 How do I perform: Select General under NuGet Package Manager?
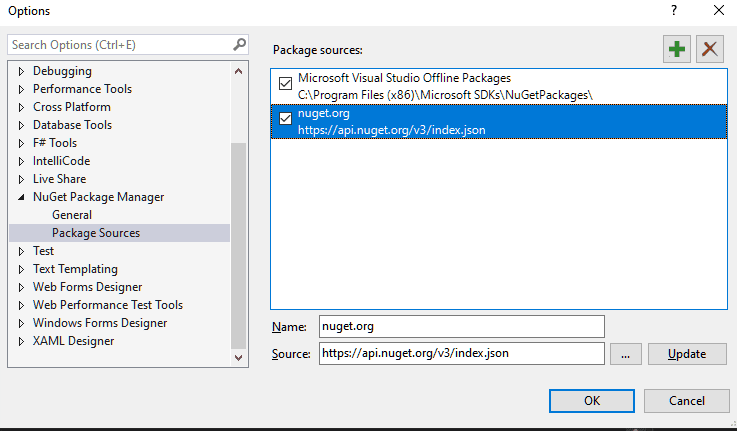(x=72, y=215)
